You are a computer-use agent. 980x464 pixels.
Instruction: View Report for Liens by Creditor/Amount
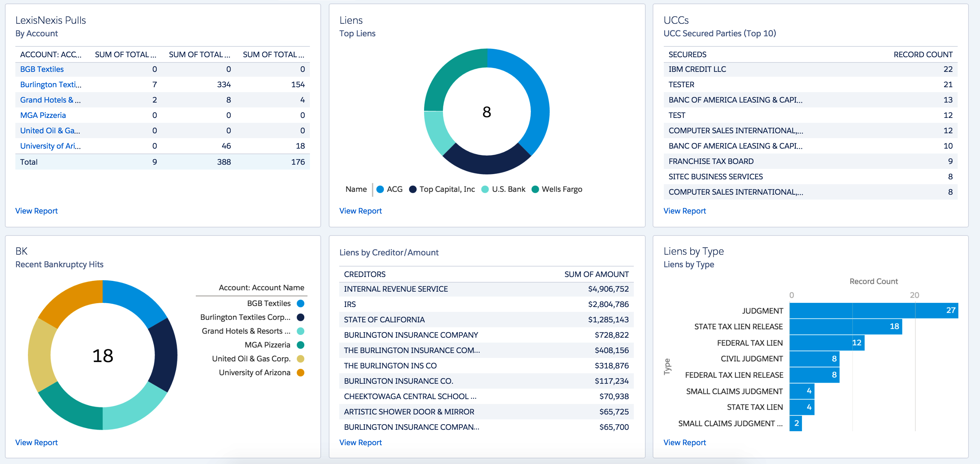[360, 442]
